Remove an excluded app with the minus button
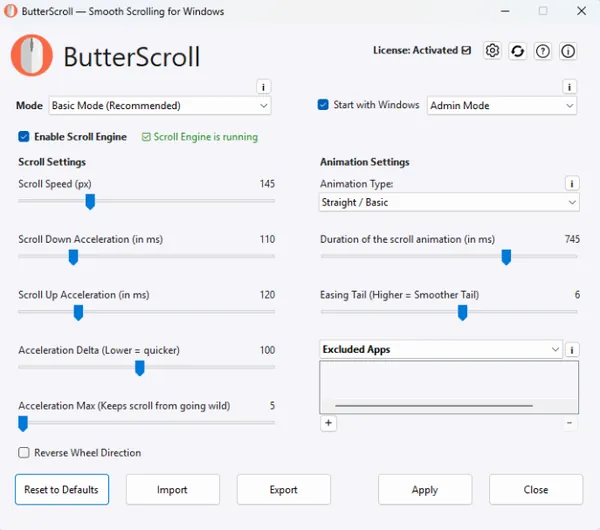The height and width of the screenshot is (530, 600). coord(569,423)
